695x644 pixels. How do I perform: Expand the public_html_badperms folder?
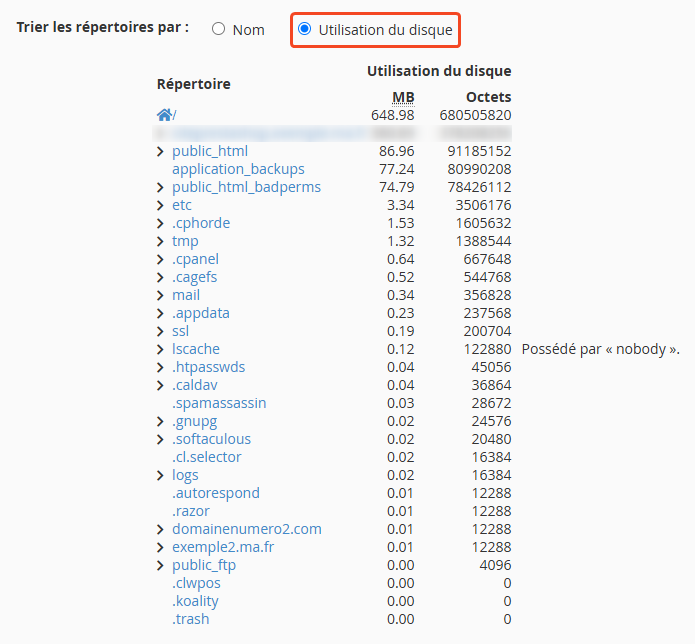pyautogui.click(x=161, y=187)
